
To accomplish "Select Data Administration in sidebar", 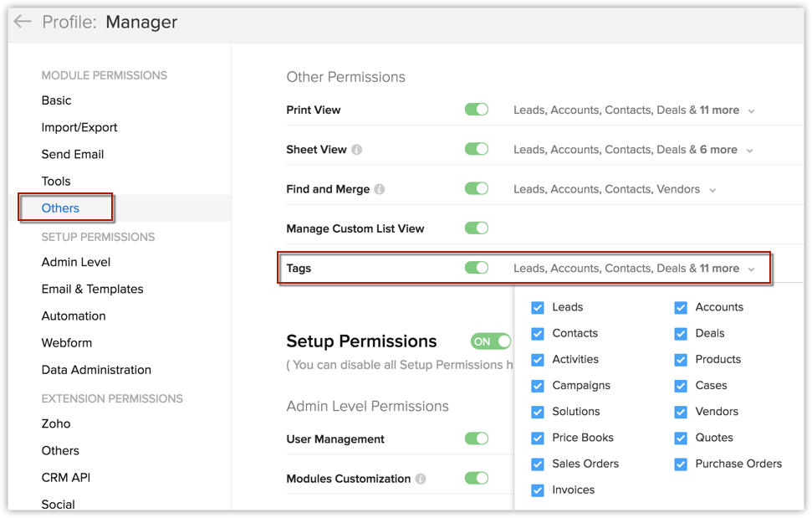I will [96, 370].
